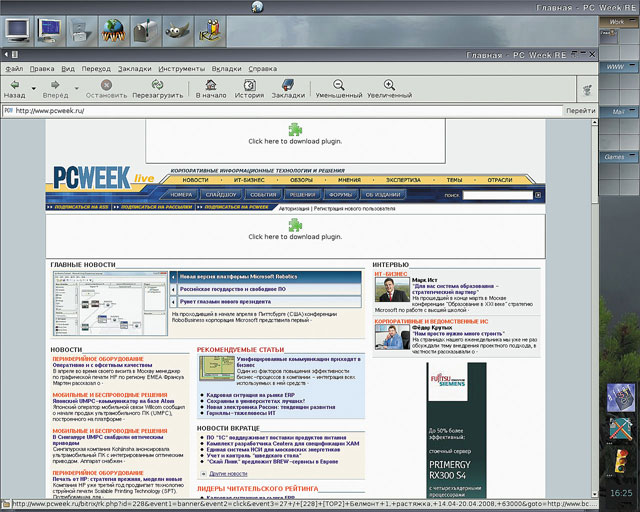Click the Stop (Остановить) icon
The image size is (640, 512).
(x=106, y=85)
